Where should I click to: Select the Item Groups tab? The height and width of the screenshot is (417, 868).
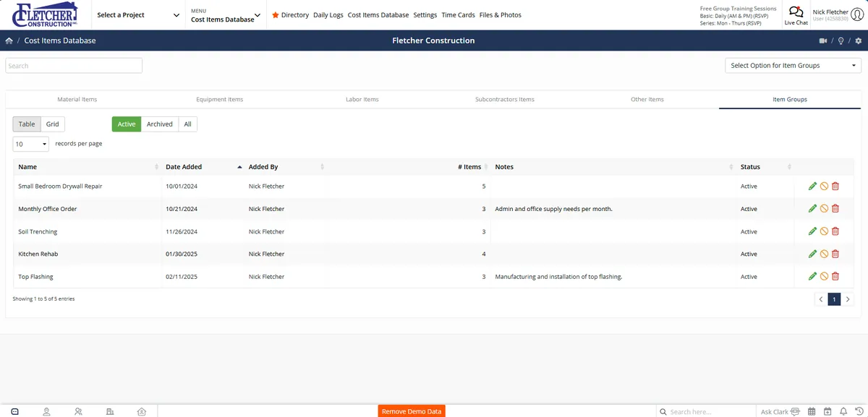coord(790,100)
